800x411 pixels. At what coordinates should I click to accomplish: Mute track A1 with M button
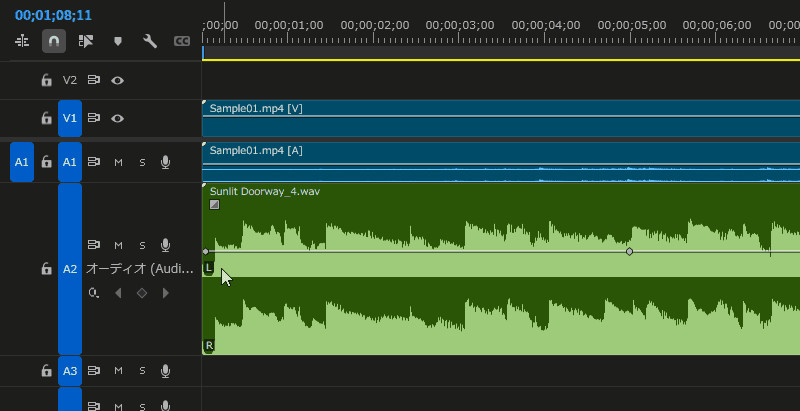(118, 162)
